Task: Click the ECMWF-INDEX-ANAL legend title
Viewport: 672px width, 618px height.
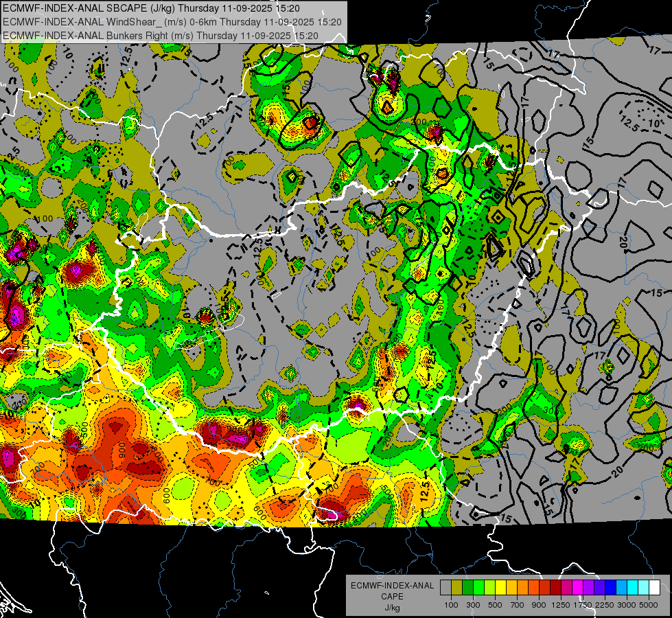Action: 392,586
